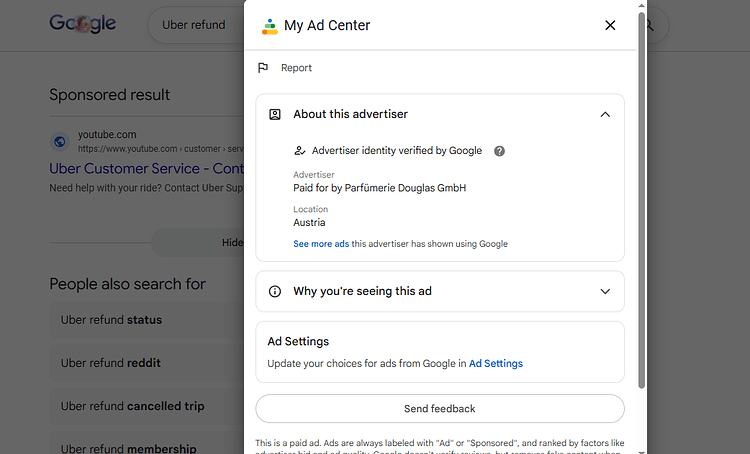Close the My Ad Center dialog
750x454 pixels.
click(x=610, y=25)
